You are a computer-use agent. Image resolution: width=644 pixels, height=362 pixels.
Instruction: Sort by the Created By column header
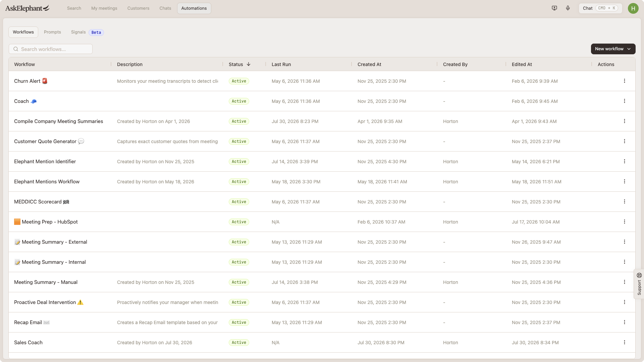(455, 64)
